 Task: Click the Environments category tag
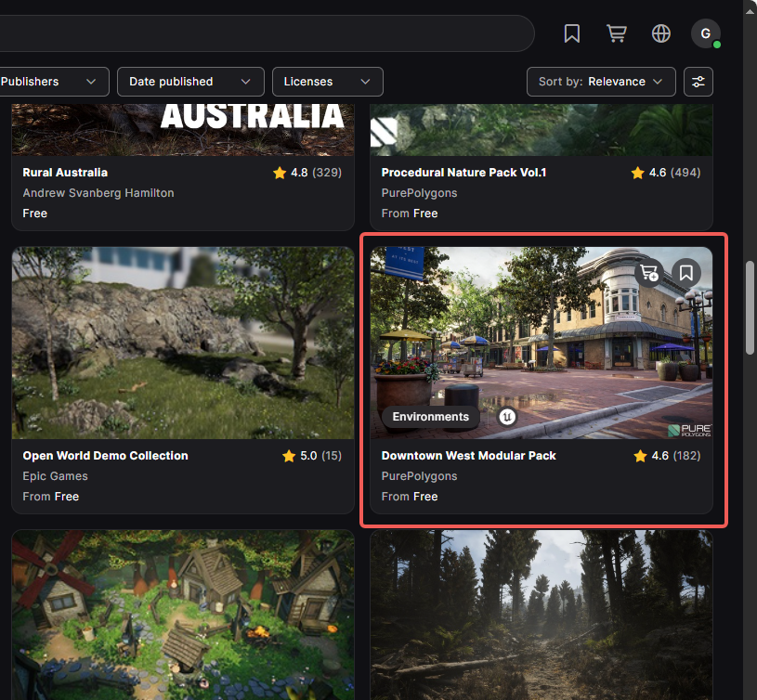(431, 417)
